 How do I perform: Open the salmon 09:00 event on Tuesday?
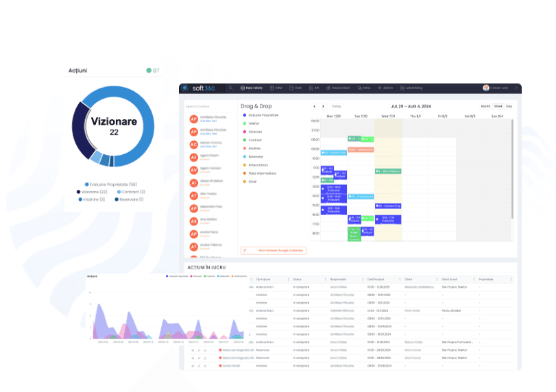(x=361, y=150)
